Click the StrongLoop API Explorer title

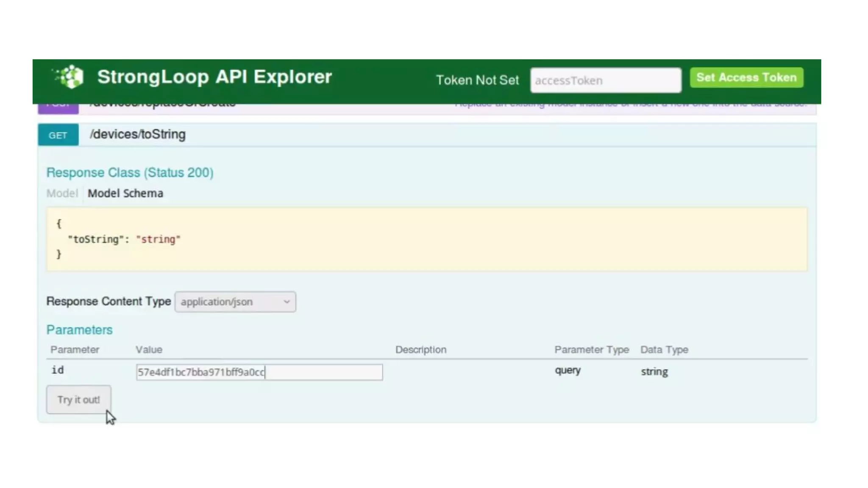tap(214, 77)
